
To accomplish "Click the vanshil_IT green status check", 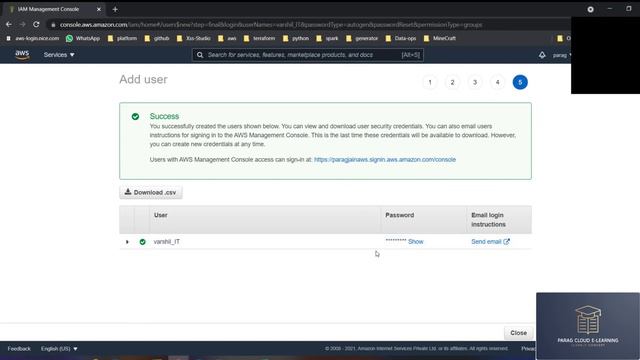I will click(142, 242).
